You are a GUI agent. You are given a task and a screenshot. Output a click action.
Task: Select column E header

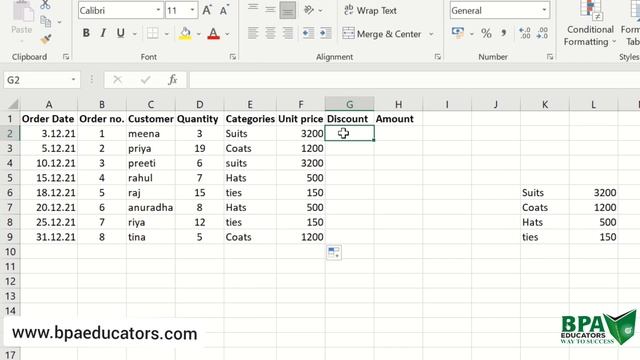coord(250,104)
